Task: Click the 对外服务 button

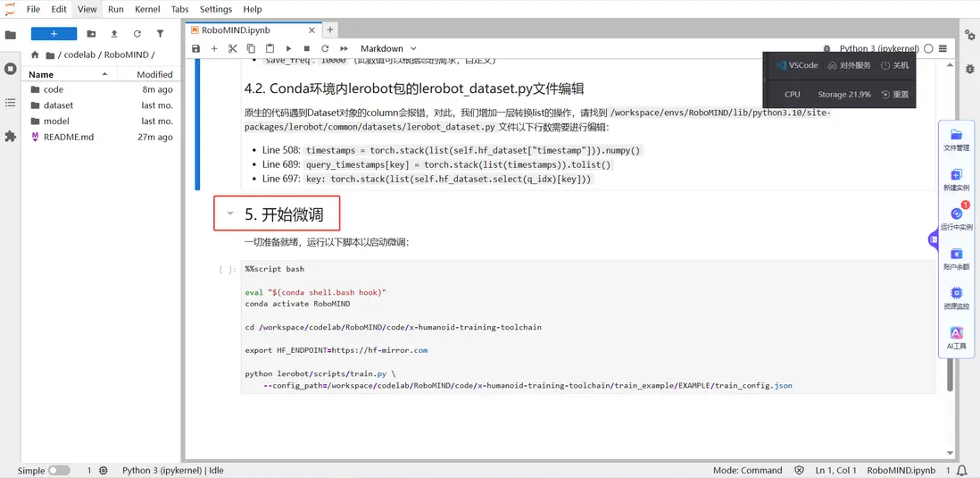Action: point(849,66)
